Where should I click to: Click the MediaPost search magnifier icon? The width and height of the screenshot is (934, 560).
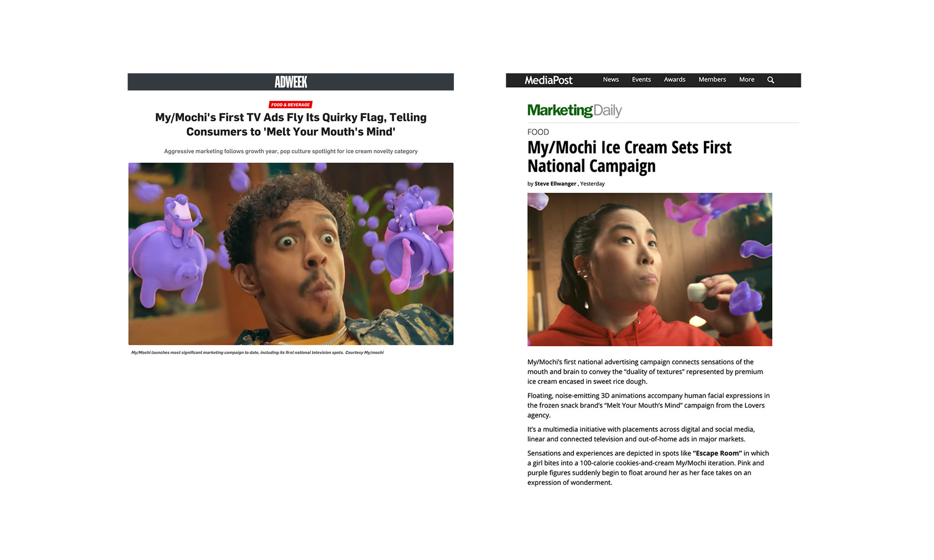click(x=771, y=80)
